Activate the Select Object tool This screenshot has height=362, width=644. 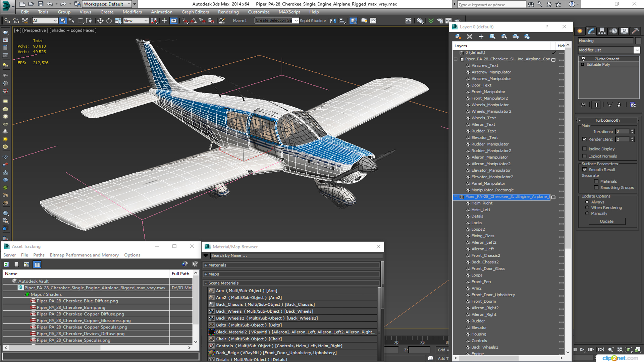63,21
